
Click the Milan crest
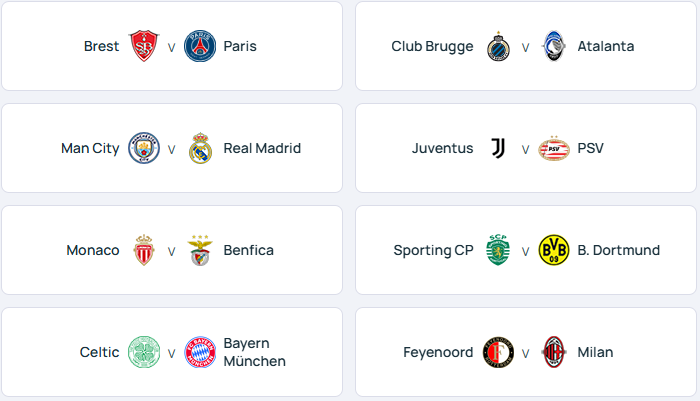(554, 352)
